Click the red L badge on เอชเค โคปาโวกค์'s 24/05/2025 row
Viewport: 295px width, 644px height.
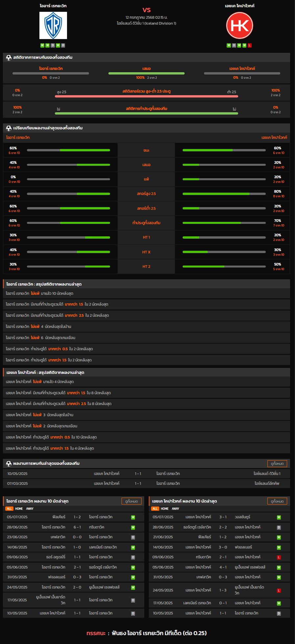[279, 590]
